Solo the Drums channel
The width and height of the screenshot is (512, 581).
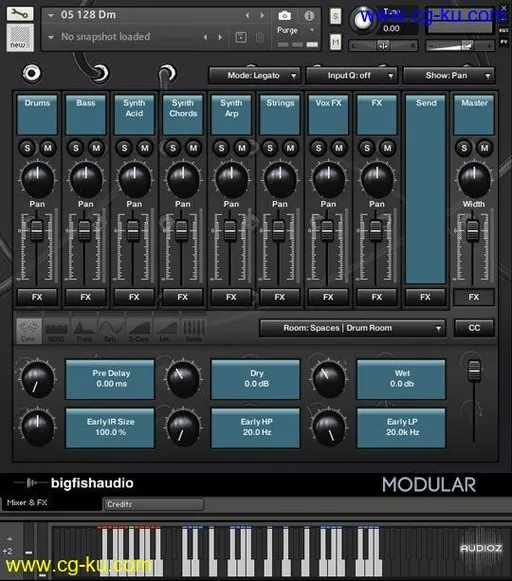pyautogui.click(x=27, y=148)
